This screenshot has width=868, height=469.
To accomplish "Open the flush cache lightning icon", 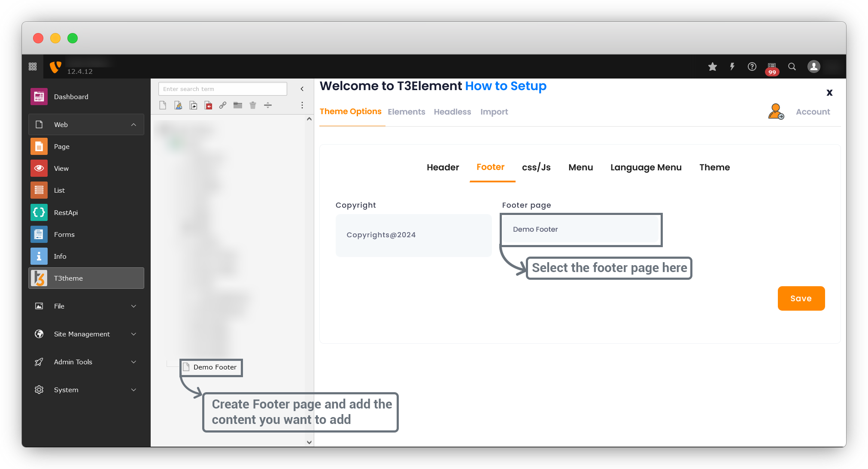I will 732,67.
